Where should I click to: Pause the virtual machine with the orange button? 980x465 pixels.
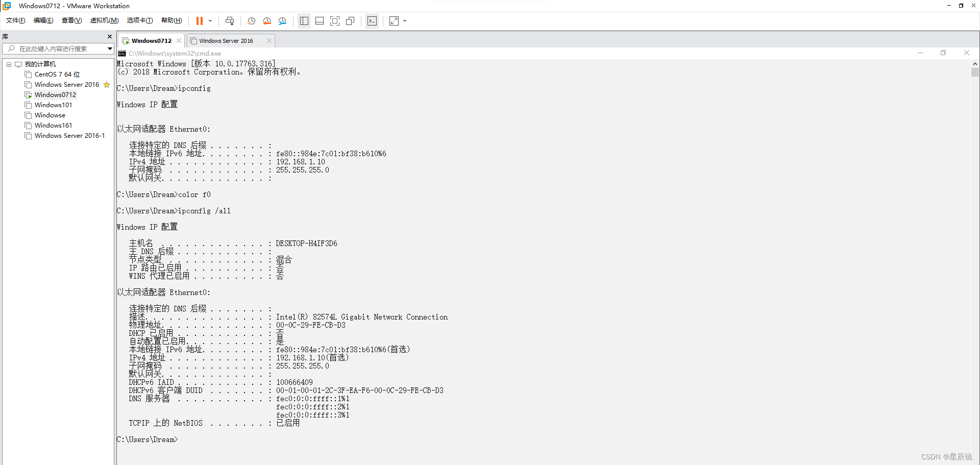[199, 21]
